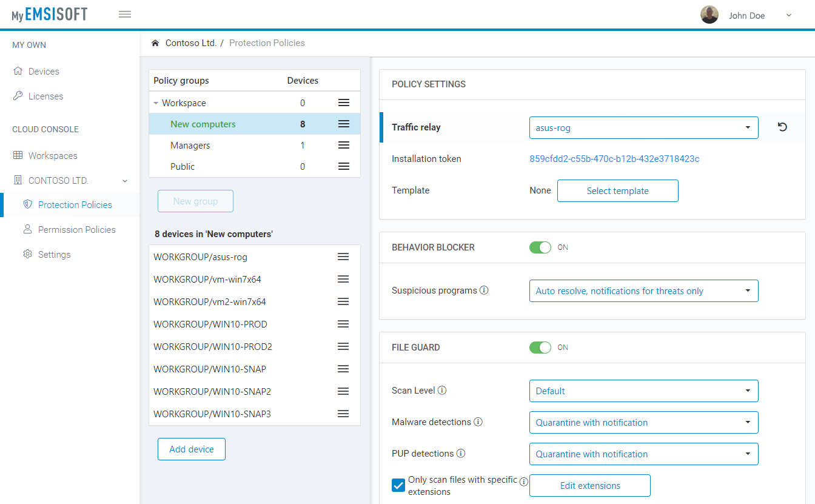Open the Malware detections dropdown
The width and height of the screenshot is (815, 504).
click(643, 423)
